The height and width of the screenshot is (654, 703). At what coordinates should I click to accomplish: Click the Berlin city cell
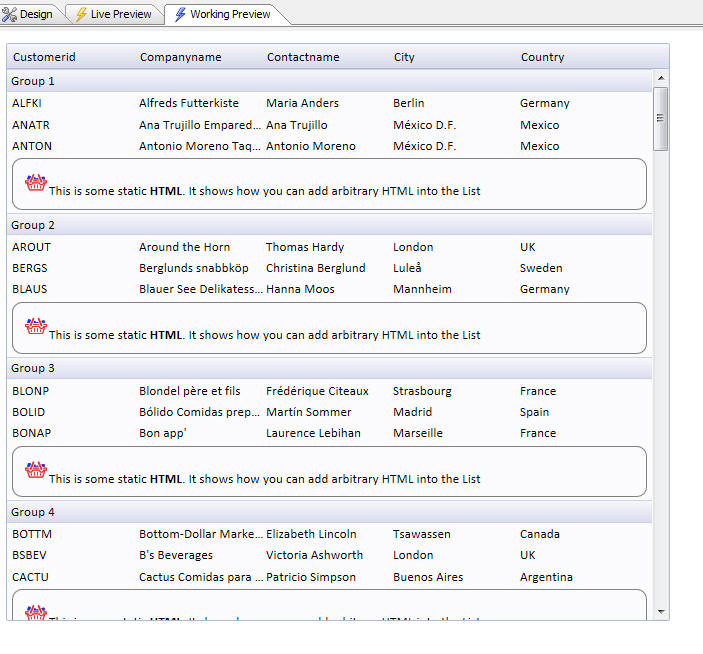click(x=408, y=103)
